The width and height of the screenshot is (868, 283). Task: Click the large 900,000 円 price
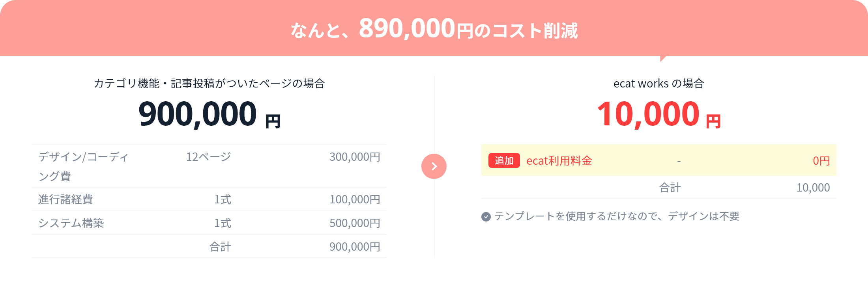pos(210,114)
